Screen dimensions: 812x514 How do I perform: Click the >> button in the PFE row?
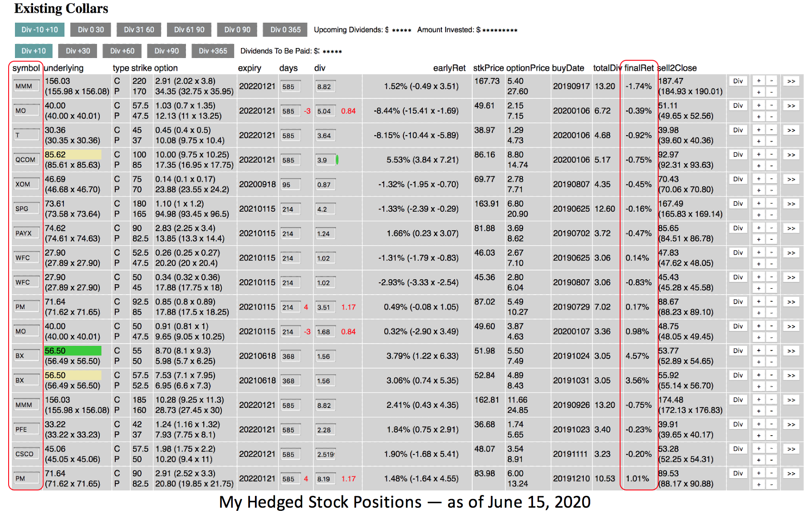click(x=791, y=424)
